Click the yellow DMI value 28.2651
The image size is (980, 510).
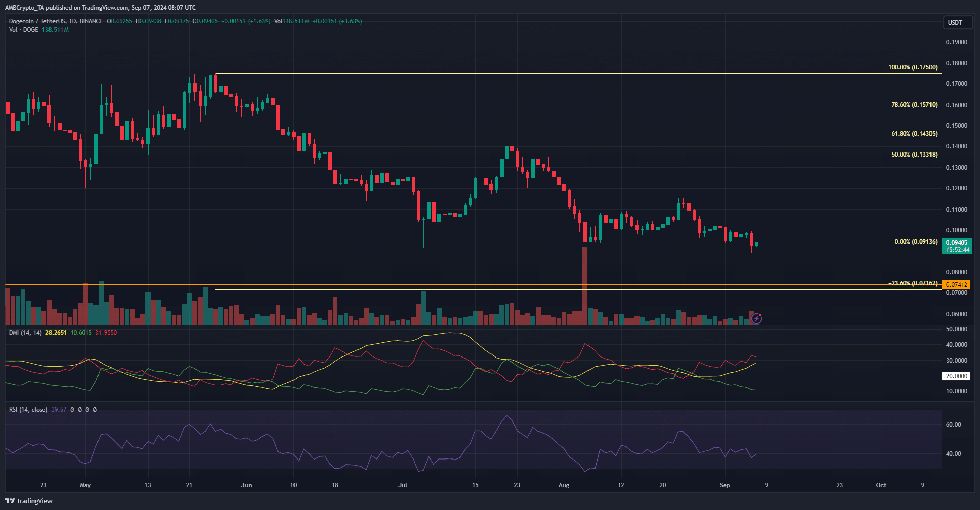(x=56, y=333)
